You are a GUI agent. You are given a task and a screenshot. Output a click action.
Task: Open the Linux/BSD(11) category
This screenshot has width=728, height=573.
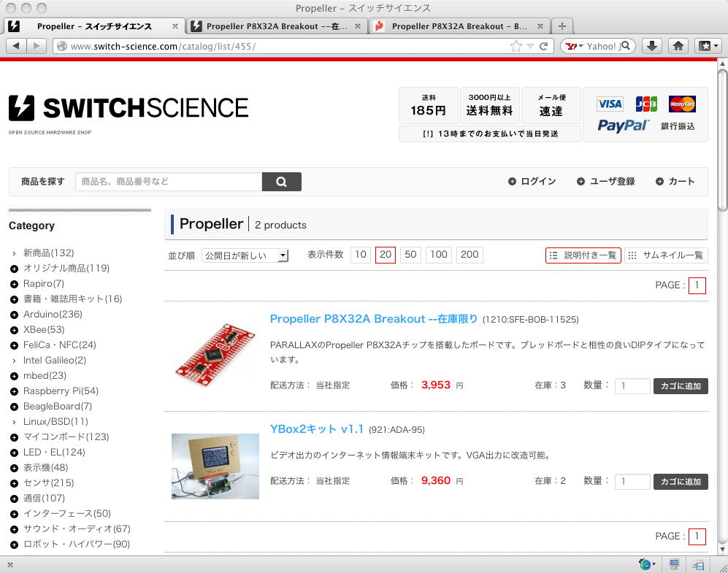click(x=55, y=422)
